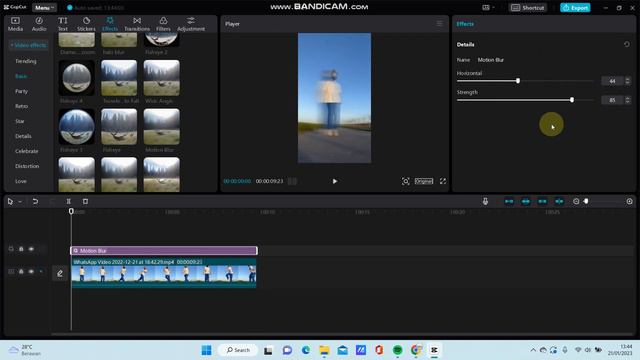Click the Horizontal value field showing 44
Screen dimensions: 640x360
pos(612,81)
